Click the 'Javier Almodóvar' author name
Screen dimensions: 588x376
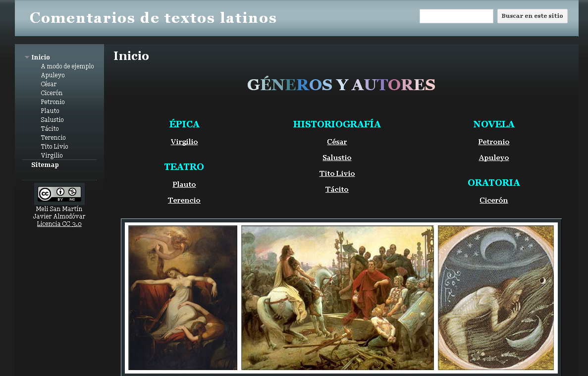(59, 216)
